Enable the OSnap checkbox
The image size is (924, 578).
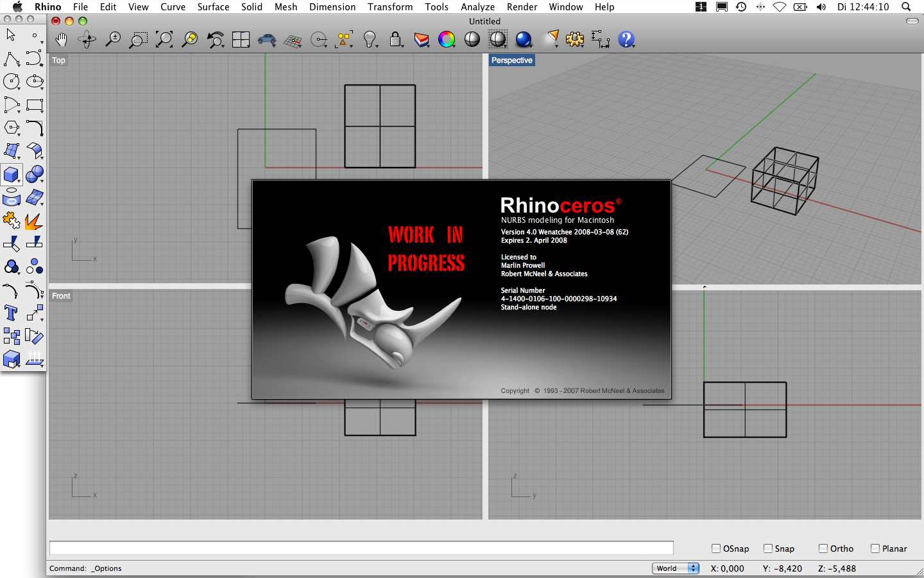tap(716, 548)
